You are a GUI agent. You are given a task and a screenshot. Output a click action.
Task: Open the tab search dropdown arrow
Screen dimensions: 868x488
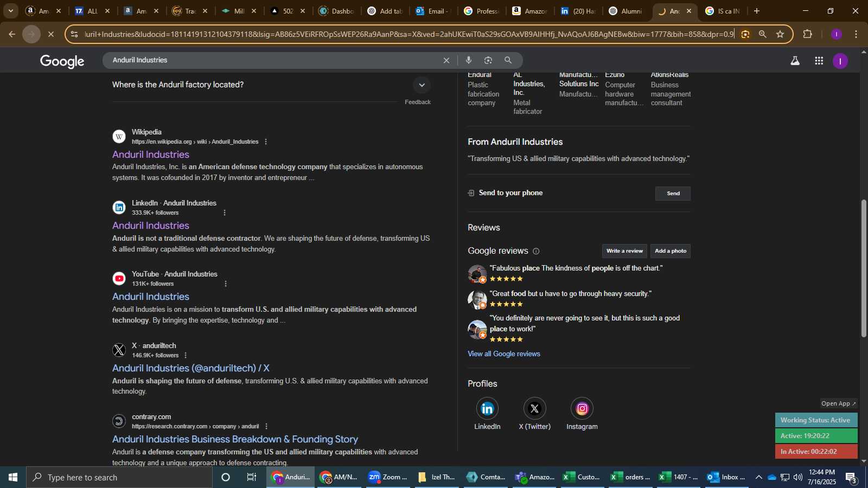coord(10,11)
